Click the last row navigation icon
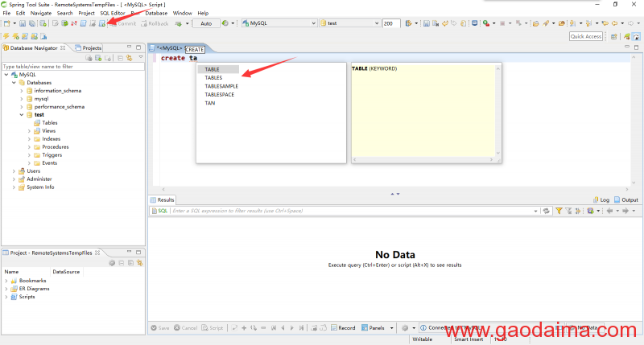This screenshot has height=345, width=644. [301, 328]
